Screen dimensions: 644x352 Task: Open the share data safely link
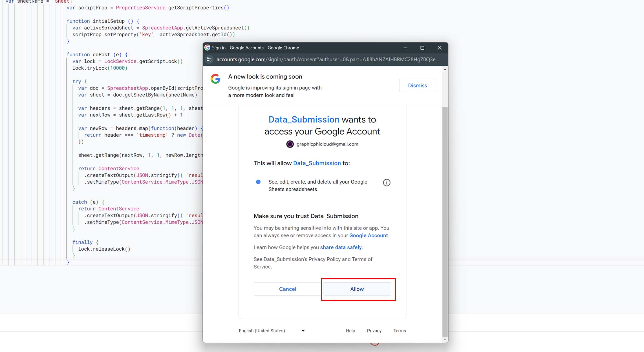(x=341, y=247)
